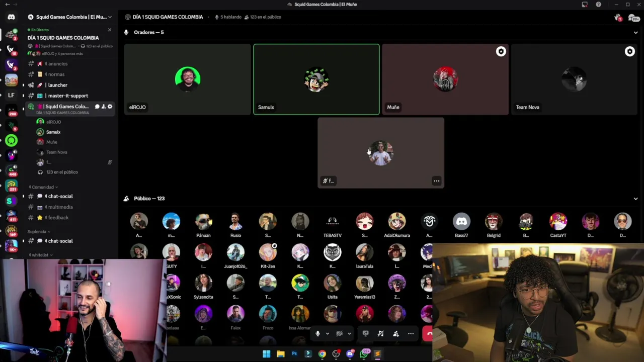The width and height of the screenshot is (644, 362).
Task: Open the microphone device options arrow
Action: click(x=327, y=333)
